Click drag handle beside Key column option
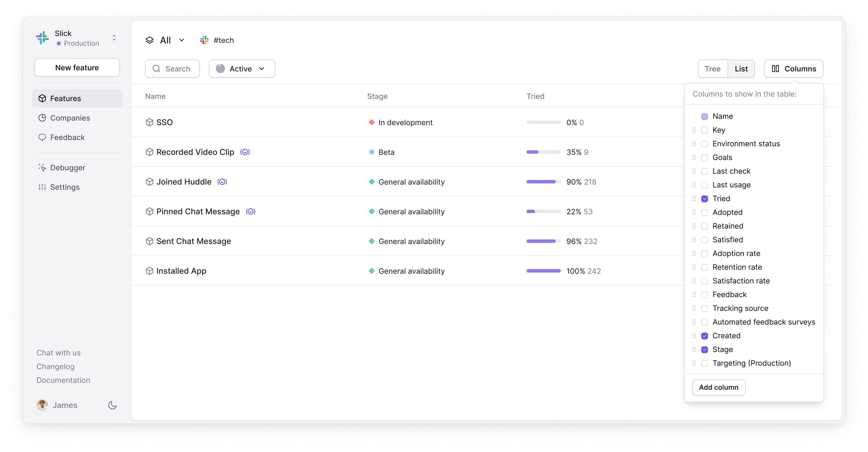The width and height of the screenshot is (868, 452). [694, 130]
